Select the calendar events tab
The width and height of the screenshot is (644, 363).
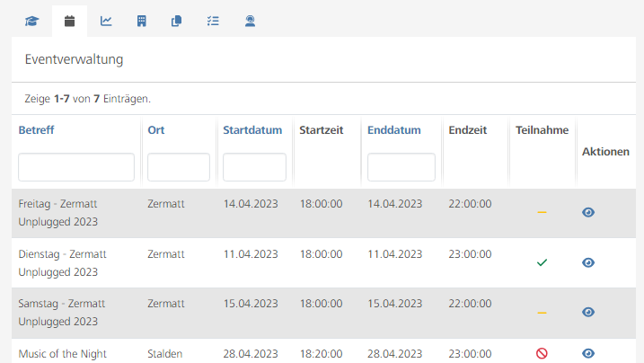pyautogui.click(x=69, y=21)
